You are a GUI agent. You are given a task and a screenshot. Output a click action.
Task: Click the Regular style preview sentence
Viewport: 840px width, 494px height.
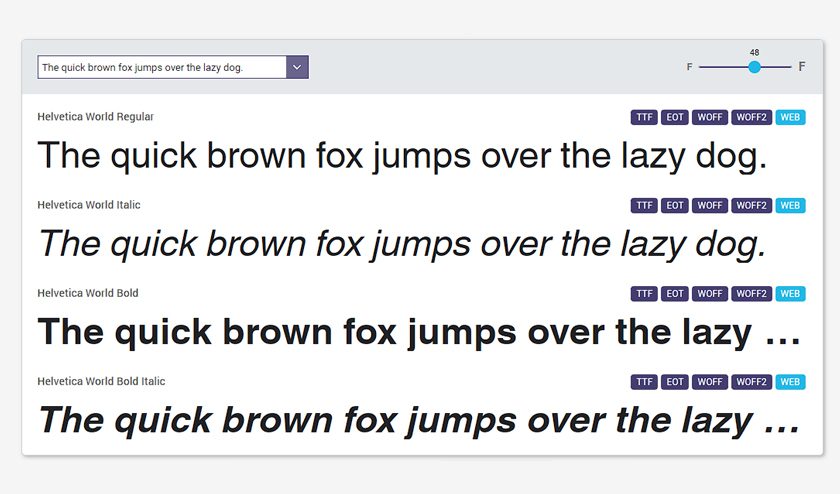[x=402, y=156]
